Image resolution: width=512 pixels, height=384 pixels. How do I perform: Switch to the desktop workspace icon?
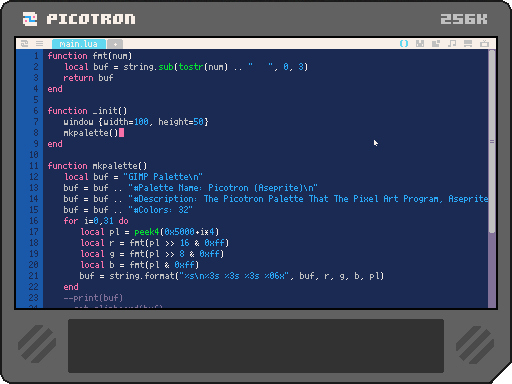(468, 43)
